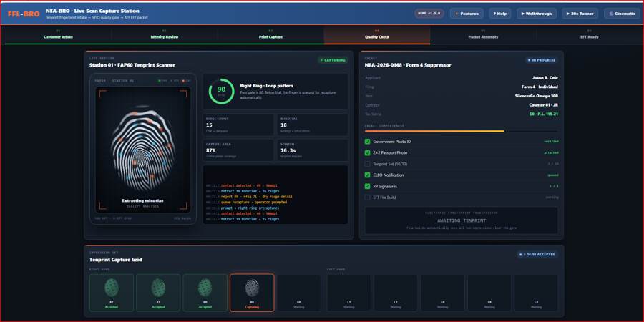The height and width of the screenshot is (322, 644).
Task: Click the NFIQ score 90 ring
Action: coord(221,91)
